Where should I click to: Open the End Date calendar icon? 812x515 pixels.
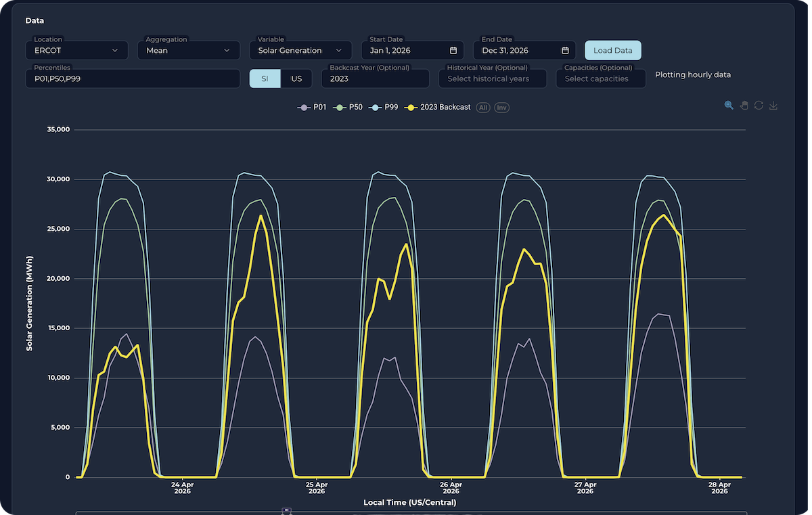pyautogui.click(x=565, y=51)
